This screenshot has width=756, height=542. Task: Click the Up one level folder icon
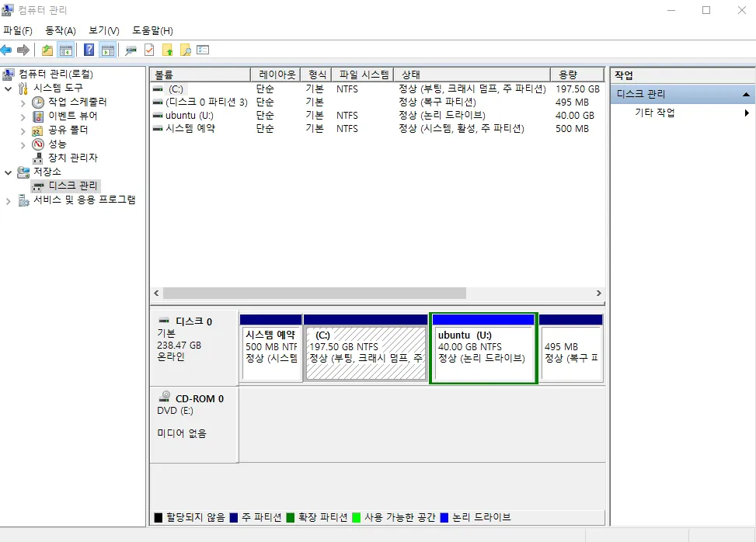(x=48, y=50)
